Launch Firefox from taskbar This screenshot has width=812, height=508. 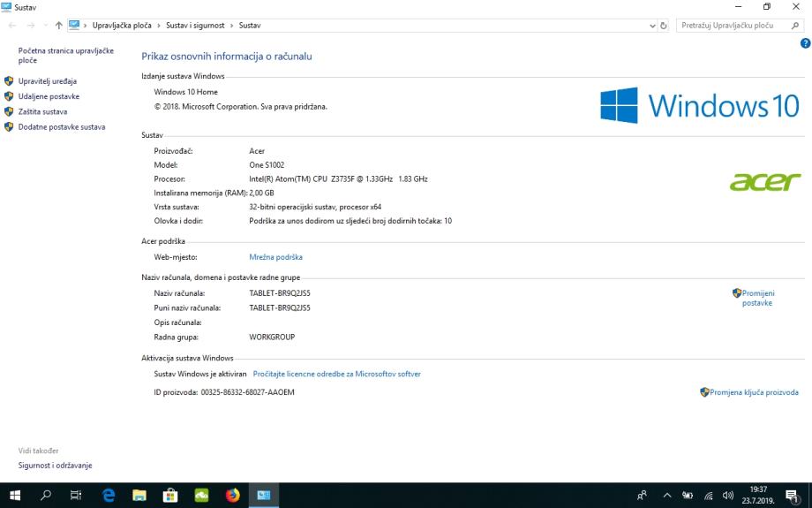(x=232, y=496)
